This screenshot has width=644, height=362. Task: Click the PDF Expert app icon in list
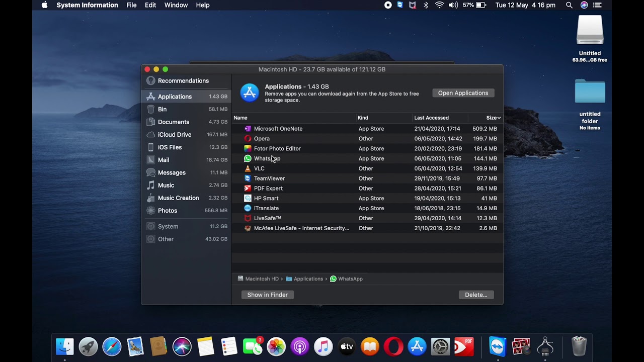tap(248, 189)
